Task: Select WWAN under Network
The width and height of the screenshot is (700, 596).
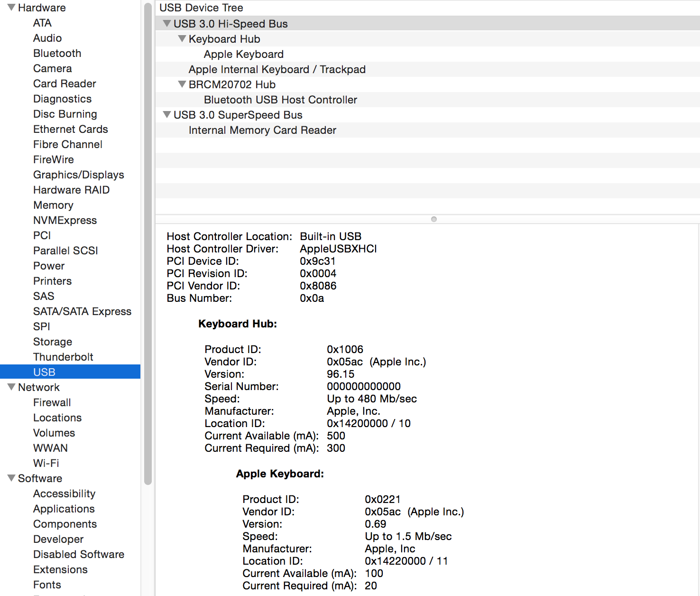Action: (50, 448)
